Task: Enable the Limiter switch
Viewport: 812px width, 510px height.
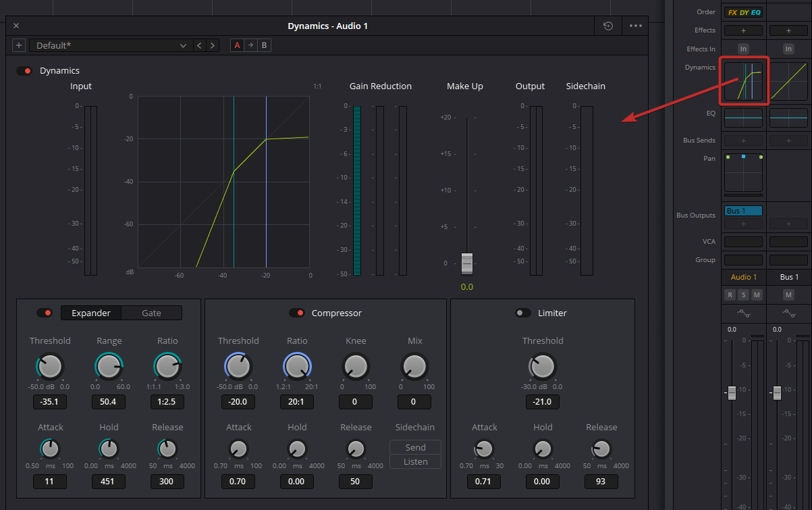Action: (x=523, y=313)
